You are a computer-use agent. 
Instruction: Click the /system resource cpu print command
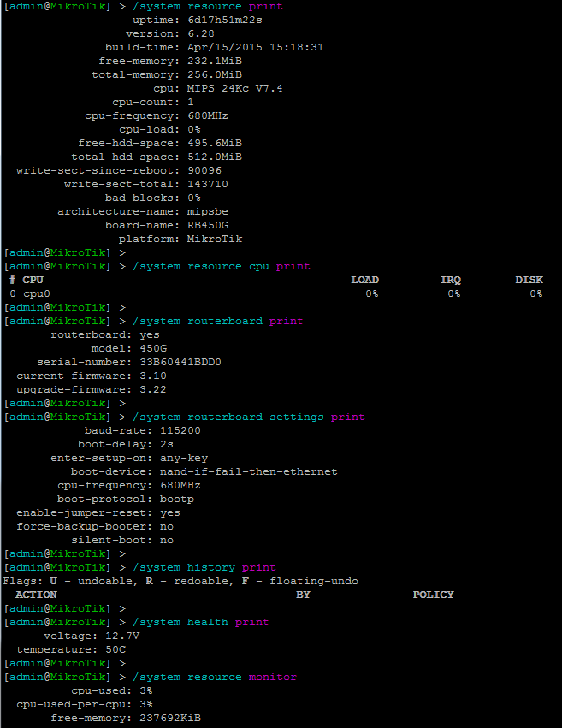222,267
